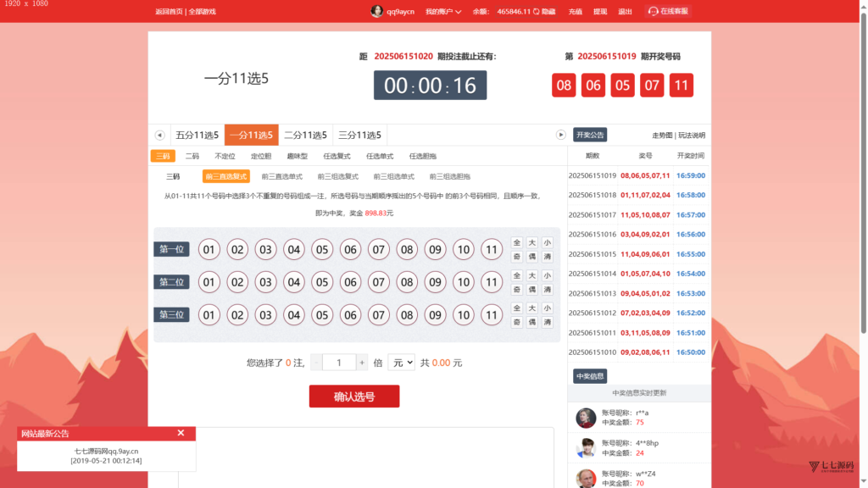The width and height of the screenshot is (868, 488).
Task: Select ball 08 in 第二位 row
Action: click(x=406, y=282)
